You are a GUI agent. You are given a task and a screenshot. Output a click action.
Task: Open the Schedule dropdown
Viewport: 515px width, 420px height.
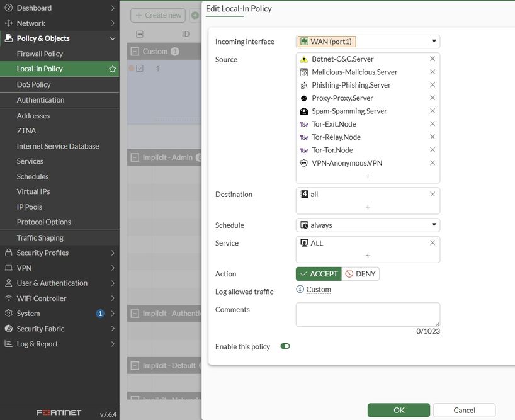pyautogui.click(x=368, y=225)
